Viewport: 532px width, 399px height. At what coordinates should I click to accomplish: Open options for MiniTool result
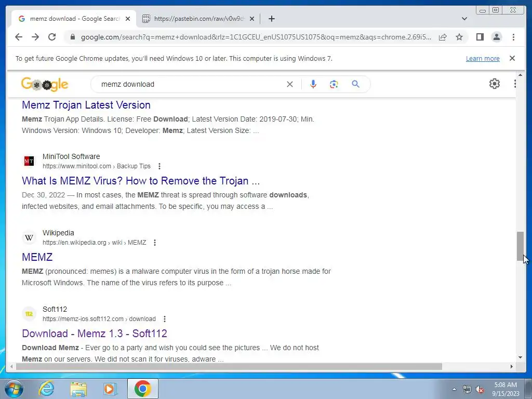pyautogui.click(x=159, y=166)
